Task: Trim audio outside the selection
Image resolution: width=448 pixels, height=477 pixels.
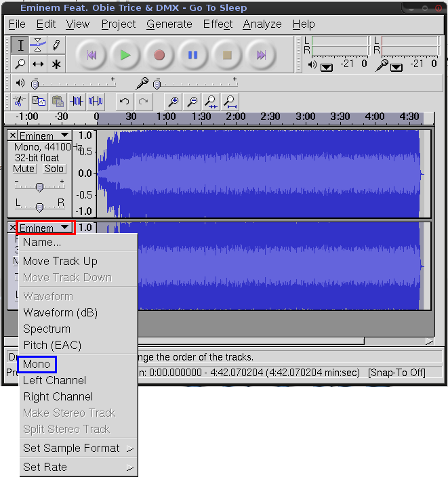Action: coord(77,102)
